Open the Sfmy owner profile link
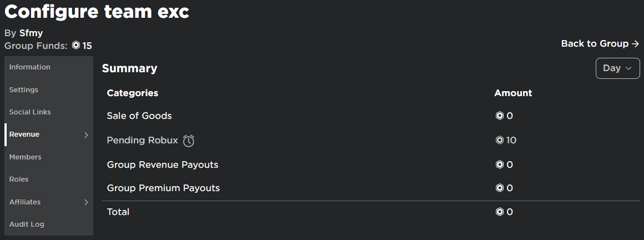Screen dimensions: 644x240 point(31,33)
